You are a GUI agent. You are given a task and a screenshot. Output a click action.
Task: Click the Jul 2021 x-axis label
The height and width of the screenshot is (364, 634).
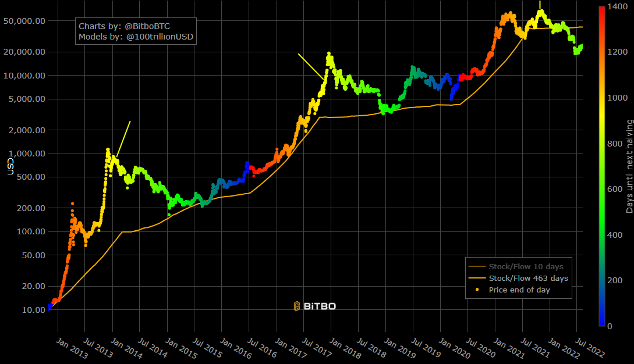pos(536,348)
